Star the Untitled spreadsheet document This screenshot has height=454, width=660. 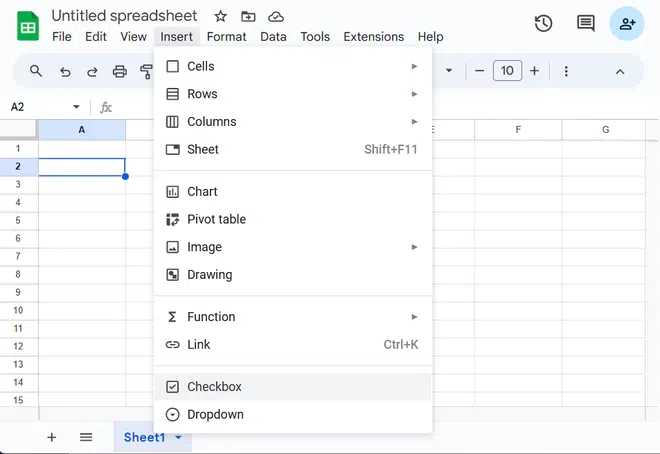(x=221, y=16)
